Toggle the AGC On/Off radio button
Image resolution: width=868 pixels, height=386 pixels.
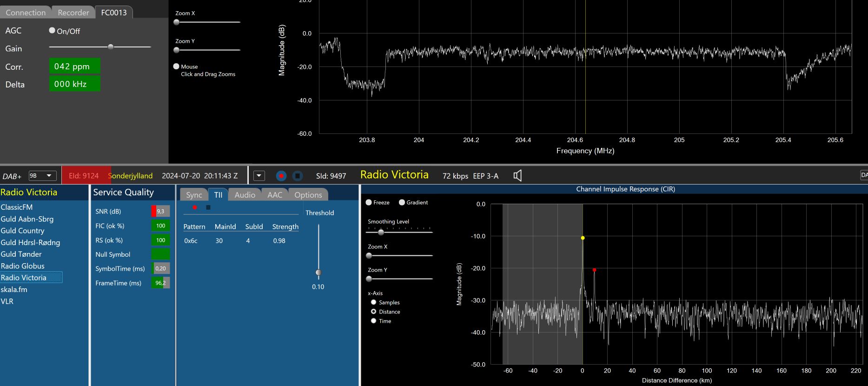coord(52,31)
